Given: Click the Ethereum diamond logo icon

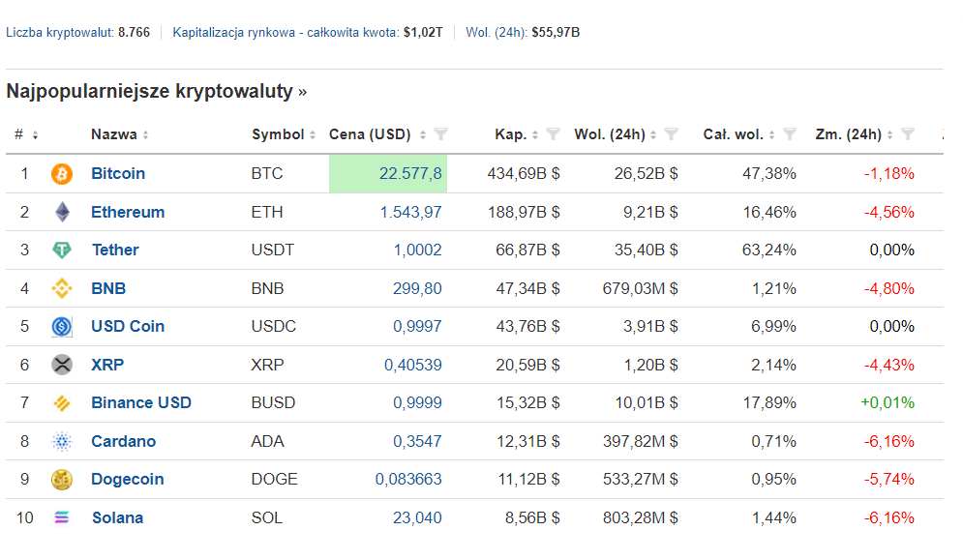Looking at the screenshot, I should click(62, 212).
